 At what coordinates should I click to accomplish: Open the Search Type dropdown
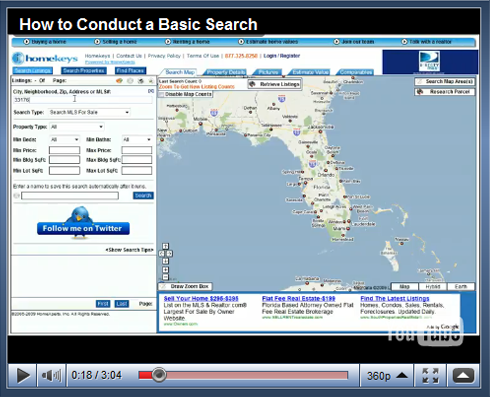pos(89,112)
